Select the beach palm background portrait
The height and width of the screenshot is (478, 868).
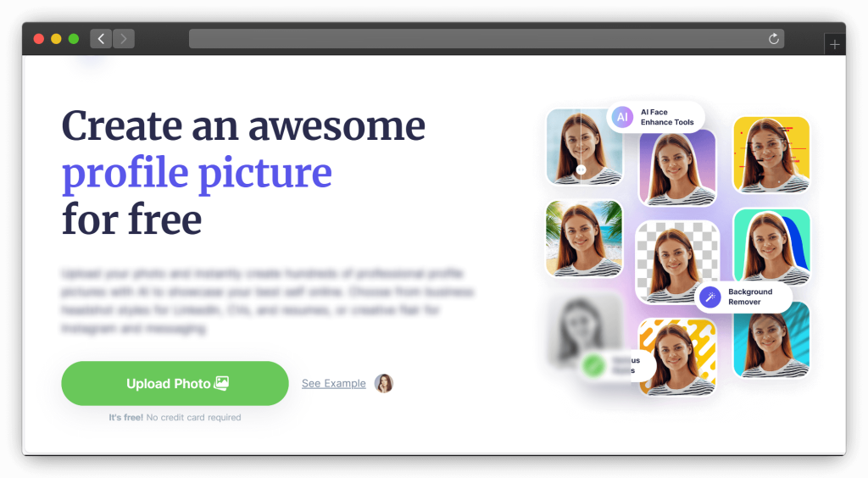[x=584, y=239]
